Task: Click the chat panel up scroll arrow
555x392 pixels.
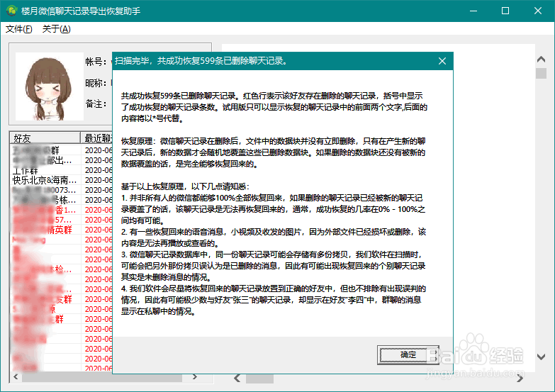Action: coord(541,60)
